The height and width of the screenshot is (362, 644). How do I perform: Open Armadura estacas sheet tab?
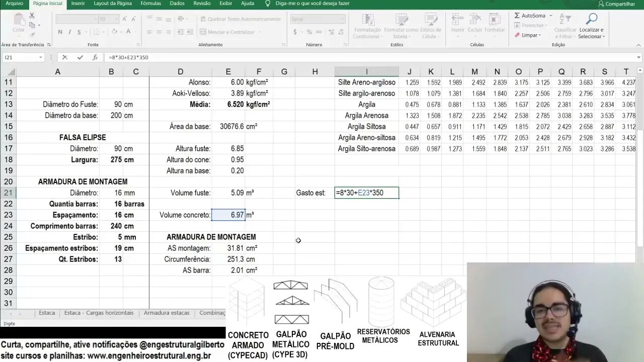pyautogui.click(x=167, y=313)
